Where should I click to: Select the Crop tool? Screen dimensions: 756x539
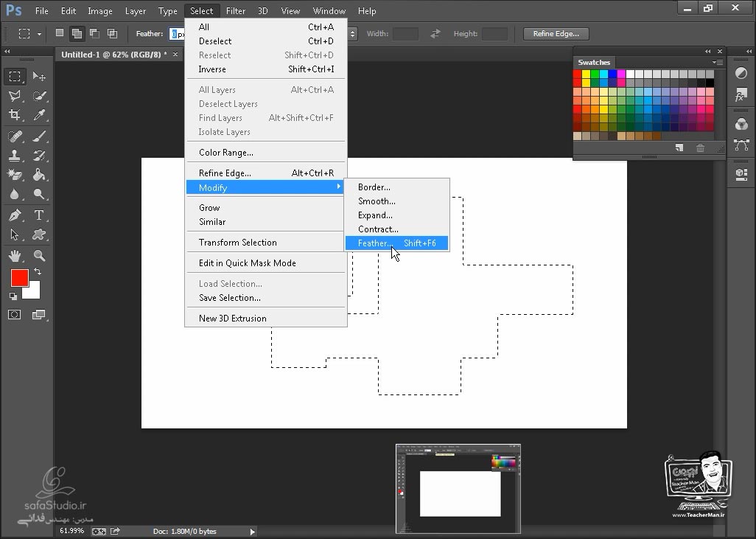coord(15,115)
